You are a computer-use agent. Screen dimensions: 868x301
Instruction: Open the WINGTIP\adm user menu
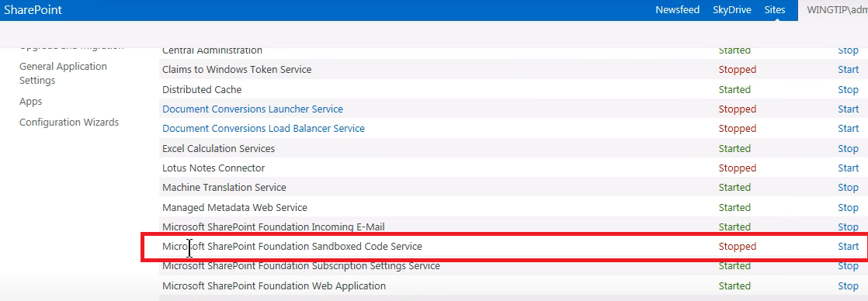[837, 10]
